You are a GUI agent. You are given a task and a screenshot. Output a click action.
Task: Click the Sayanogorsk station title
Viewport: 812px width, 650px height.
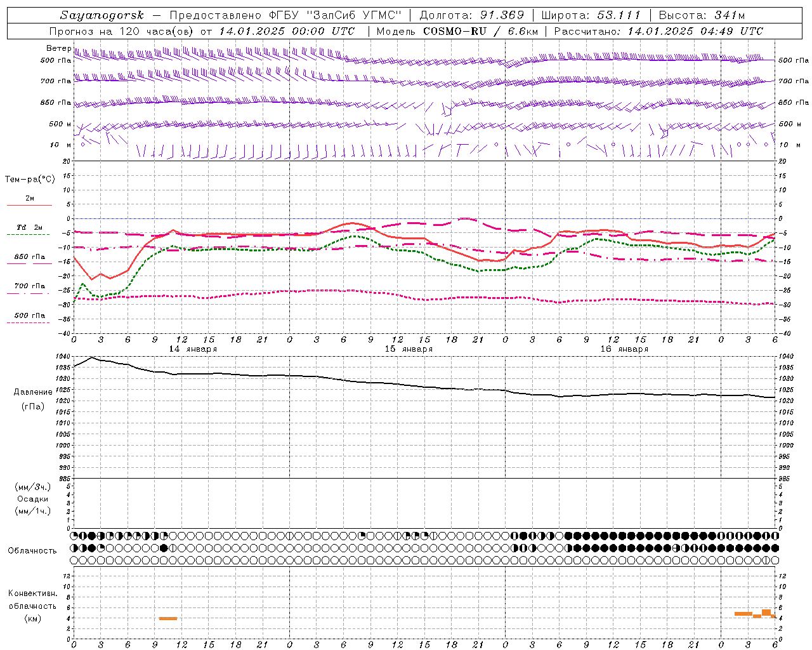click(x=101, y=15)
